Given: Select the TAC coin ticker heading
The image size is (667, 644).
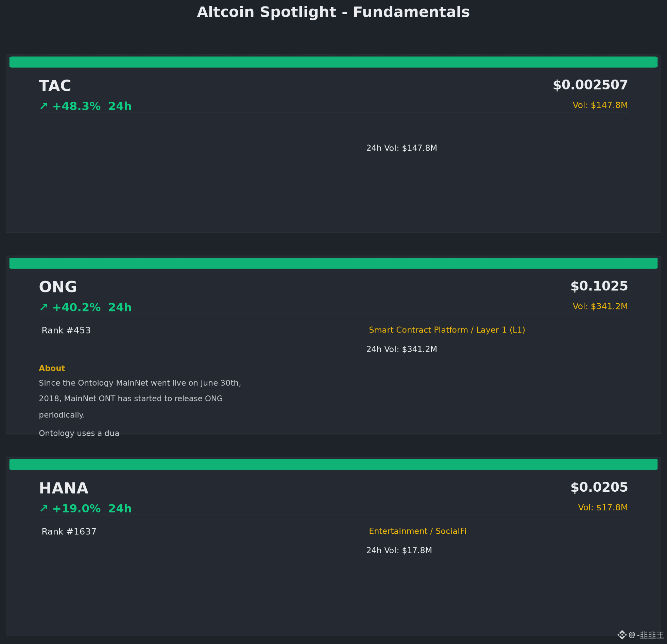Looking at the screenshot, I should 55,86.
